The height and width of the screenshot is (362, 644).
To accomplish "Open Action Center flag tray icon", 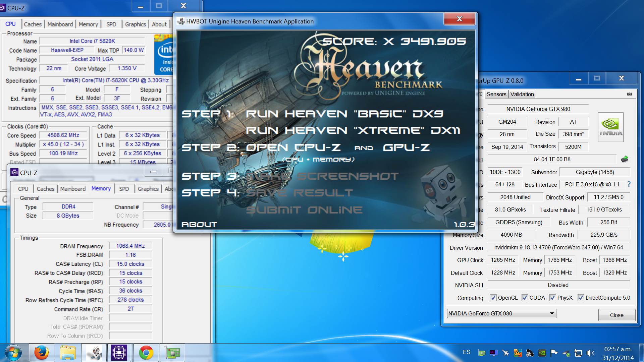I will point(554,353).
